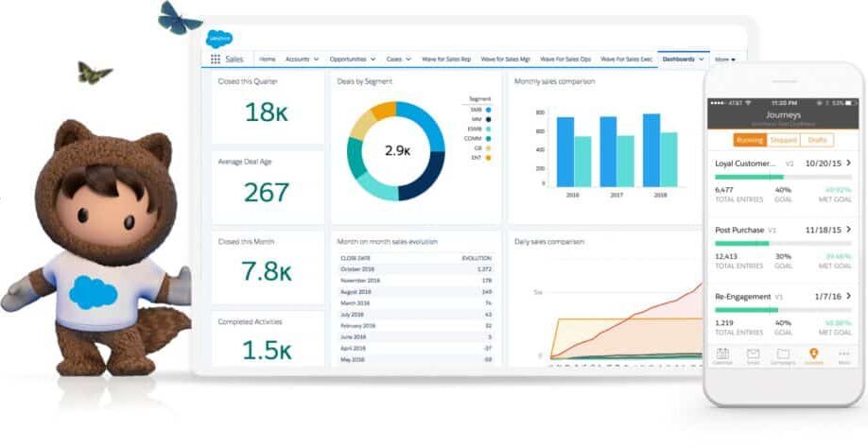Click the 2.9K donut chart center
Viewport: 868px width, 448px height.
coord(397,151)
